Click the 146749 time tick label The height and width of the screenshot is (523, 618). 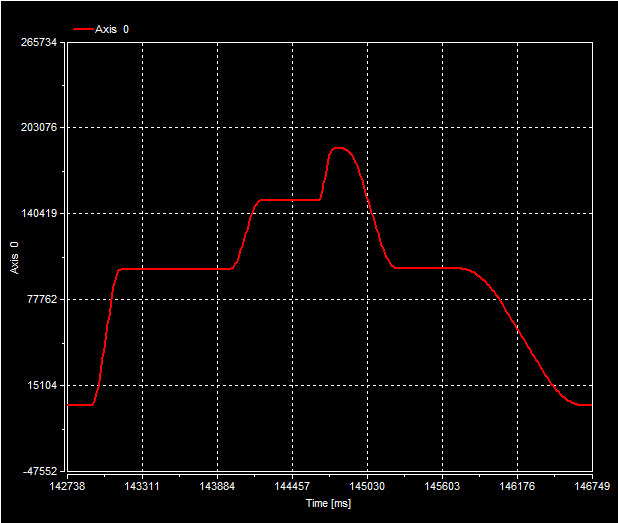(590, 486)
